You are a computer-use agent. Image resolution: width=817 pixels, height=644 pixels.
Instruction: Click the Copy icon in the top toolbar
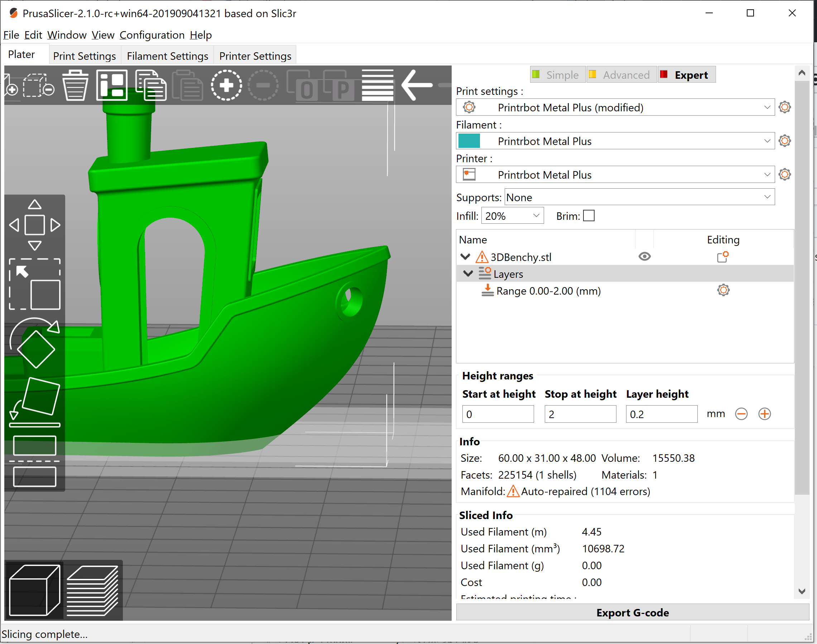[x=151, y=85]
